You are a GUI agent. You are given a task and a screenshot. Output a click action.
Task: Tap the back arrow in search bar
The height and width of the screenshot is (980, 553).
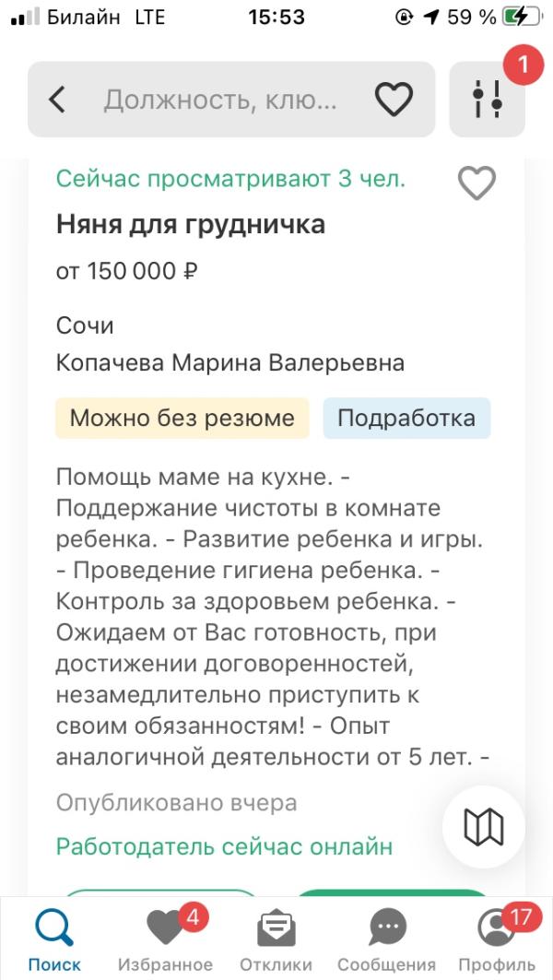tap(57, 100)
